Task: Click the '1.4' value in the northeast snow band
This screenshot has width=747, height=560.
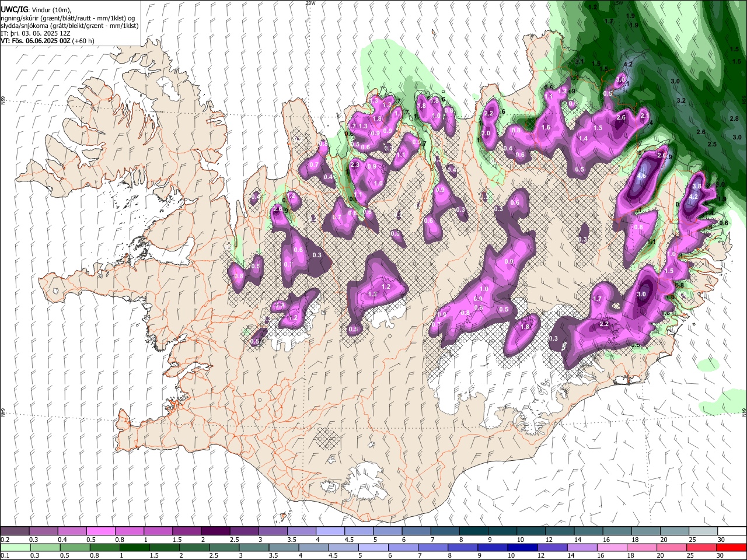Action: pos(583,138)
